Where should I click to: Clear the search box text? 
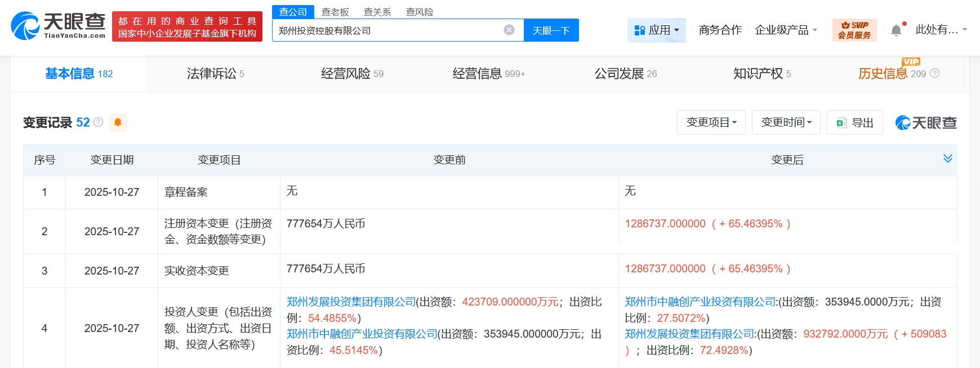coord(509,30)
